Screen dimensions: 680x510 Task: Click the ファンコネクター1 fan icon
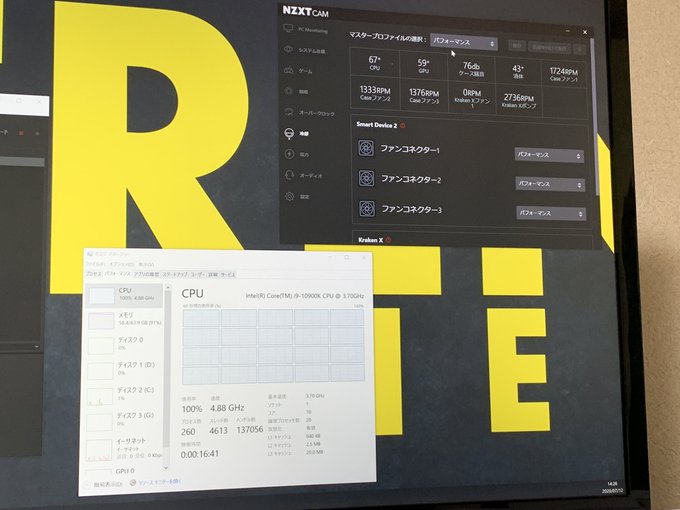click(x=366, y=148)
